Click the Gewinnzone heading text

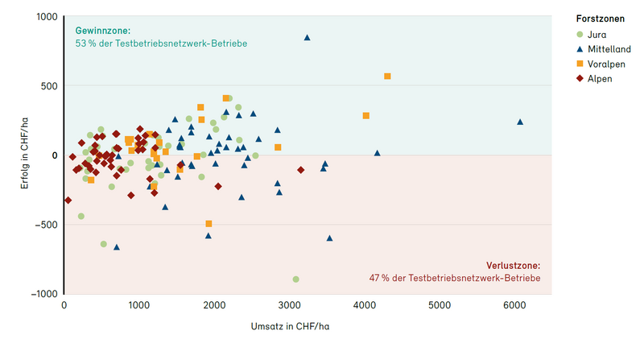tap(101, 30)
